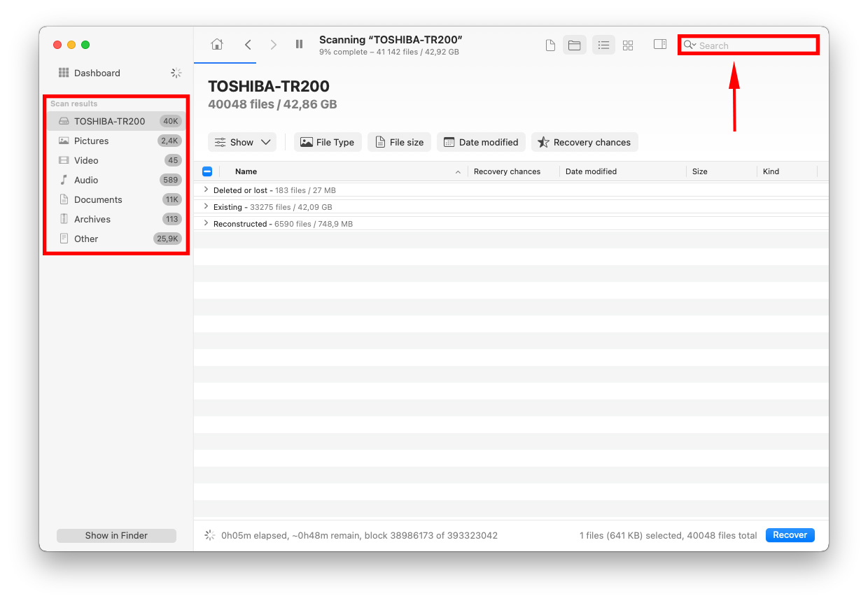The image size is (868, 603).
Task: Click Show in Finder button
Action: (x=116, y=535)
